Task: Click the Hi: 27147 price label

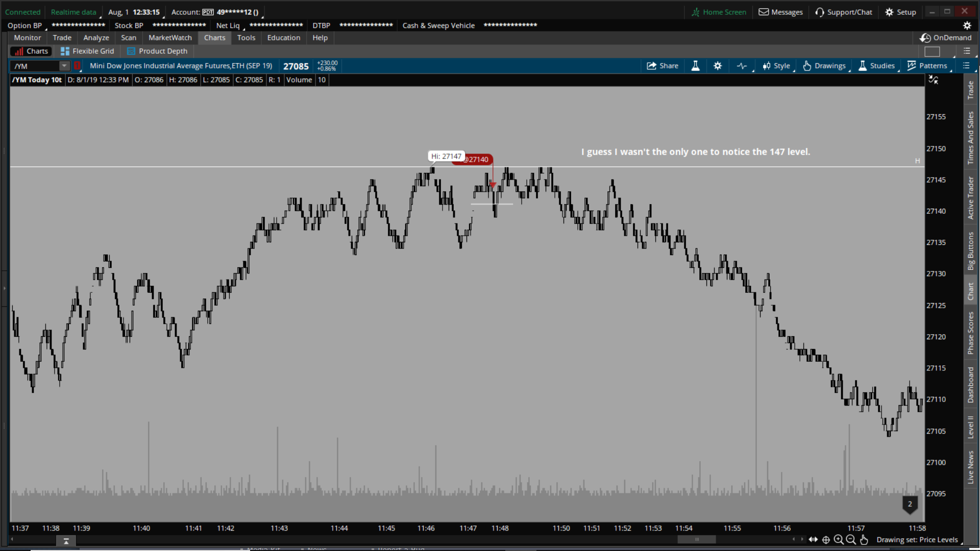Action: (x=446, y=157)
